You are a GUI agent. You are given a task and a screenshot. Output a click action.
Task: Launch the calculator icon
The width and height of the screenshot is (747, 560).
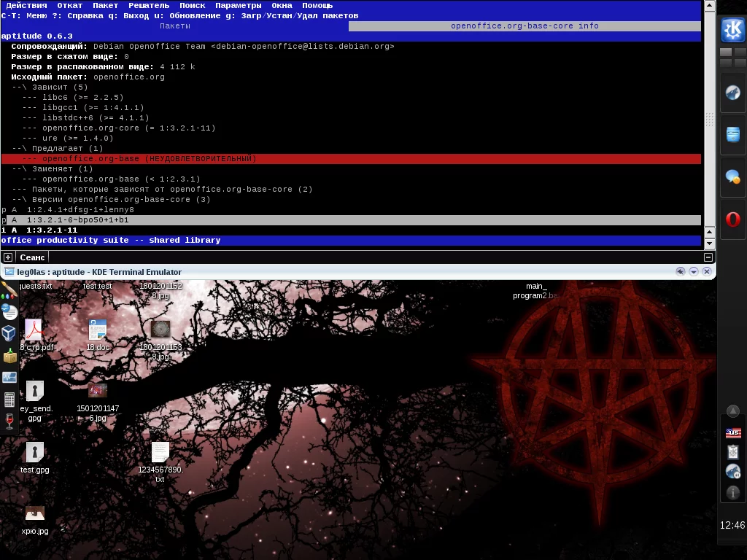point(9,400)
